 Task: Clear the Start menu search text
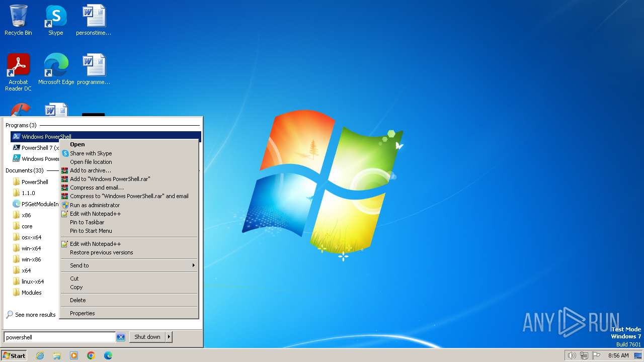(121, 337)
